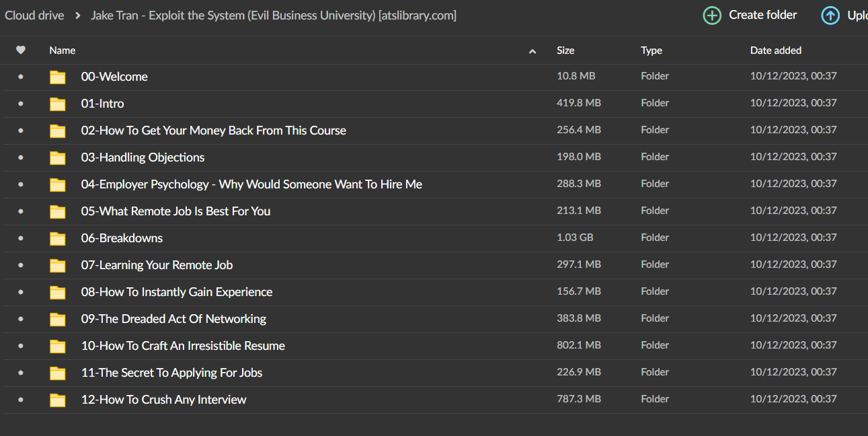Go to Cloud drive in breadcrumb
The height and width of the screenshot is (436, 868).
(34, 15)
